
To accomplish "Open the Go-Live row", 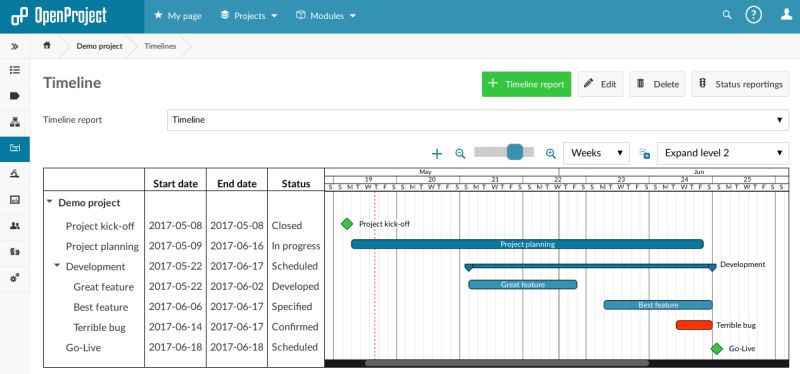I will click(x=83, y=348).
